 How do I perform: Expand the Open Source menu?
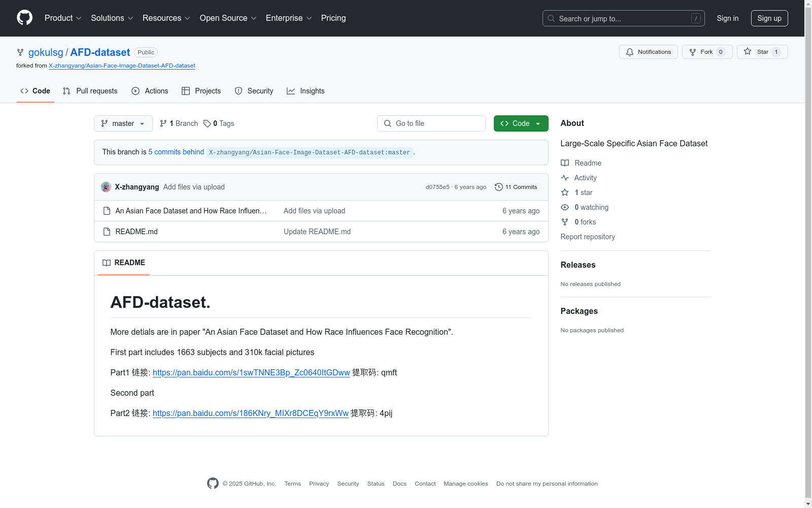228,18
